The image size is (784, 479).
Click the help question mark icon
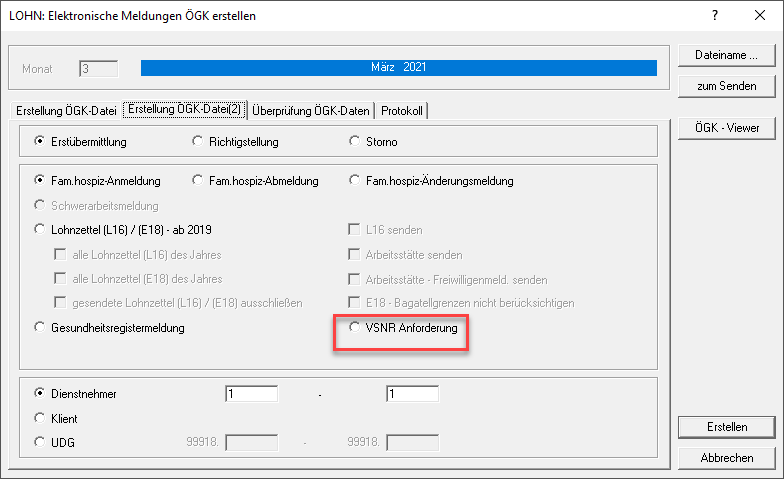(715, 16)
